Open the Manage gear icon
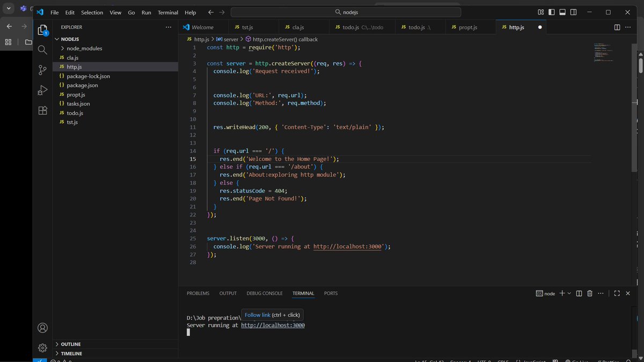This screenshot has height=362, width=644. (42, 348)
